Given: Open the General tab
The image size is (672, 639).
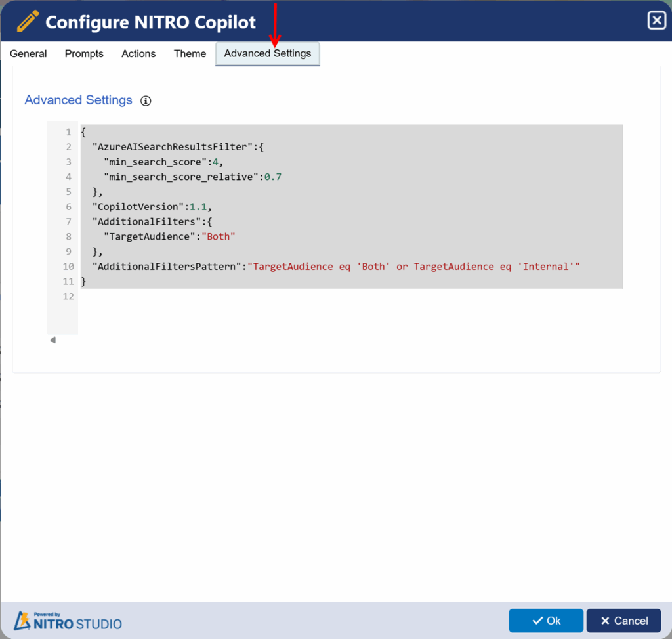Looking at the screenshot, I should point(28,54).
